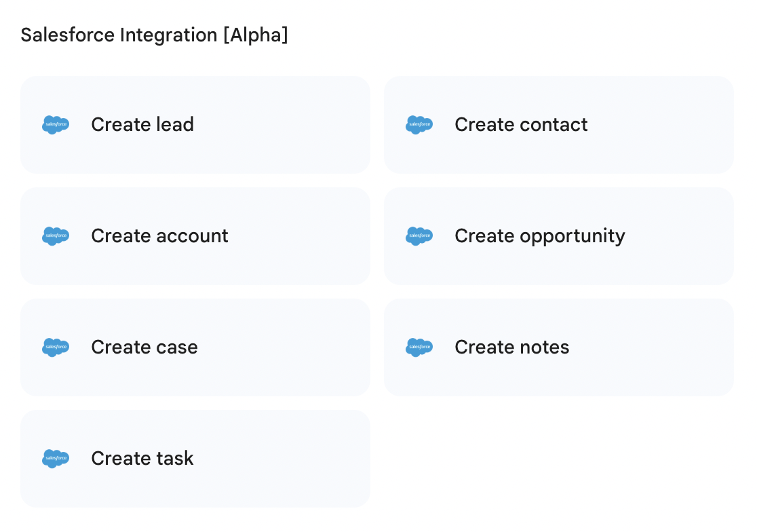The width and height of the screenshot is (757, 532).
Task: Click the Salesforce cloud icon for Create case
Action: coord(56,347)
